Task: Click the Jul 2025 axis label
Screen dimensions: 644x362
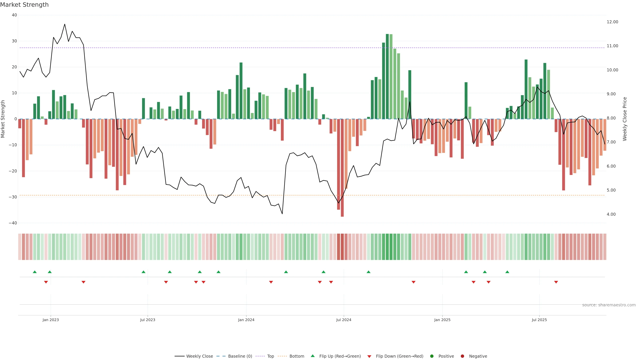Action: click(x=539, y=320)
